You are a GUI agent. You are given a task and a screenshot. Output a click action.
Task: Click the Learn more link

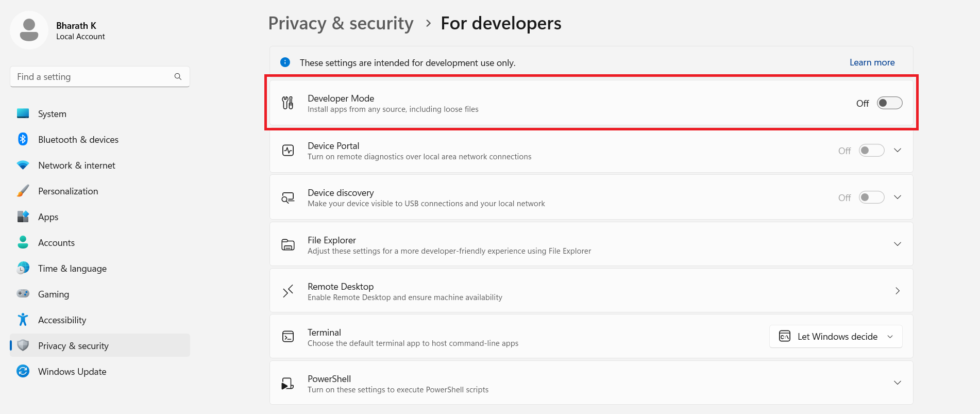pyautogui.click(x=872, y=62)
